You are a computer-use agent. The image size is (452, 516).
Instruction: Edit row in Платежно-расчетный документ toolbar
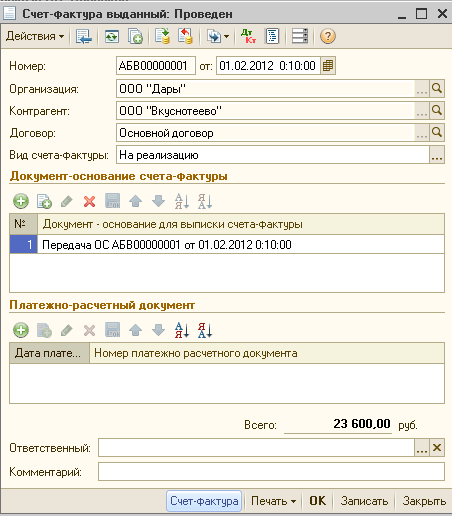[67, 330]
